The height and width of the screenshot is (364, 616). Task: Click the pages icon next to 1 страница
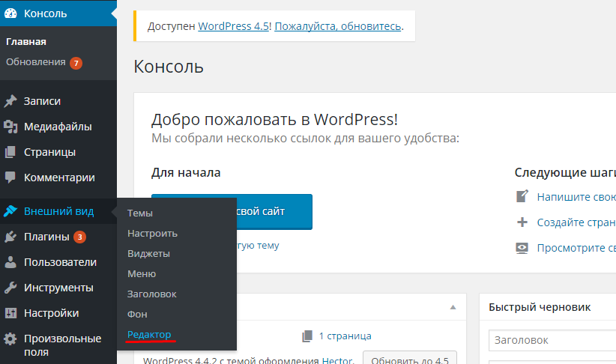click(307, 336)
